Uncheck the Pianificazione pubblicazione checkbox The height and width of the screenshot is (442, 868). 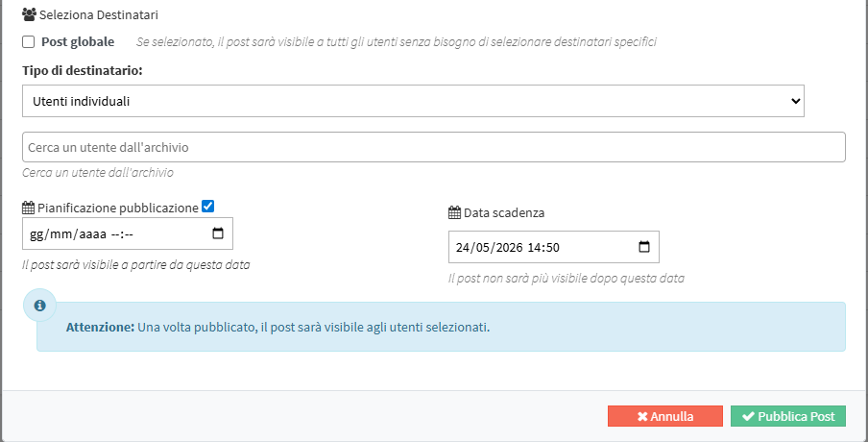[x=208, y=207]
